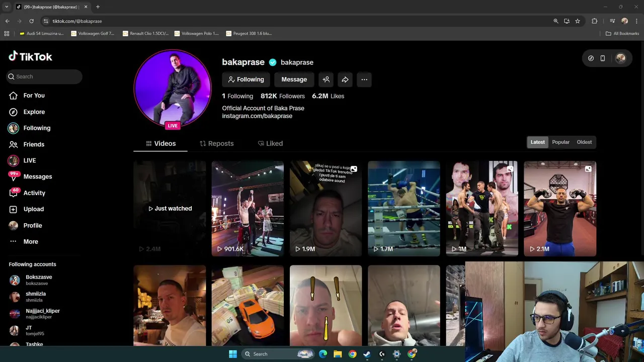Click the TikTok logo
Viewport: 644px width, 362px height.
click(x=31, y=56)
